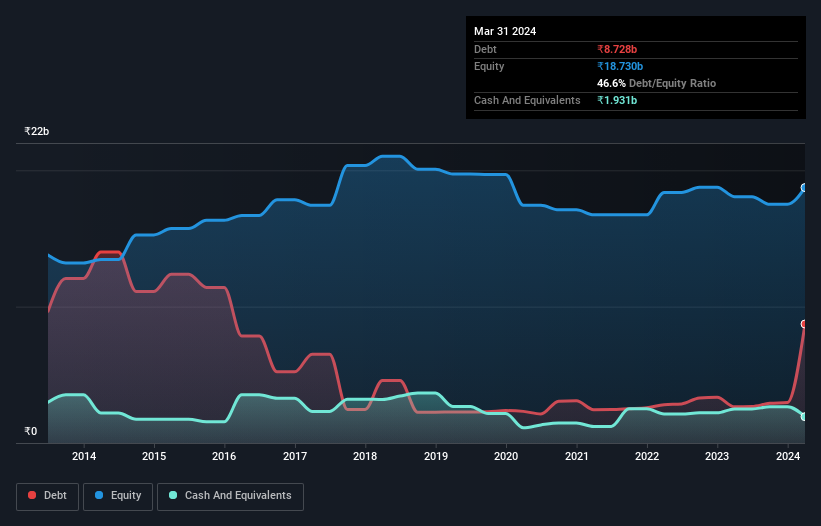
Task: Toggle the Equity series legend button
Action: click(x=118, y=496)
